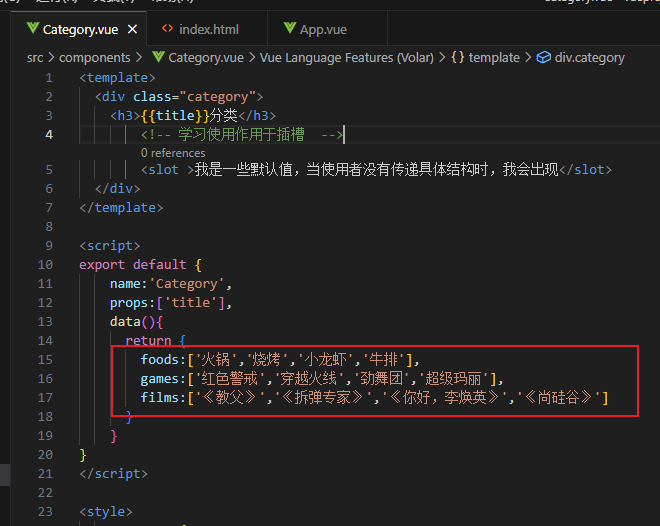Click line number 4 in the gutter
This screenshot has width=660, height=526.
(x=49, y=135)
